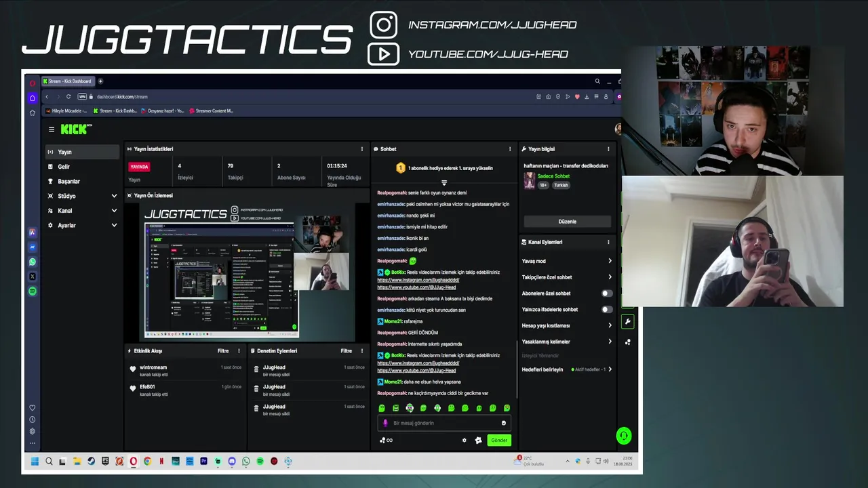Toggle the Abonelere özel sohbet switch
The width and height of the screenshot is (868, 488).
click(x=607, y=293)
